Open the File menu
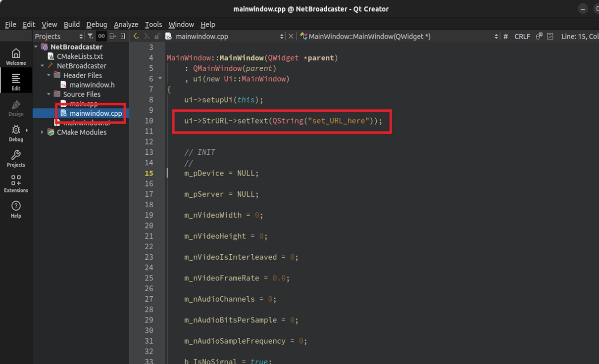599x364 pixels. [x=10, y=24]
